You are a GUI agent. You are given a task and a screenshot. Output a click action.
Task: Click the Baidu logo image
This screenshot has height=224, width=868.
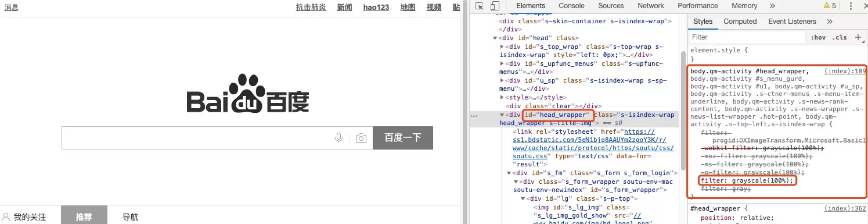tap(248, 94)
